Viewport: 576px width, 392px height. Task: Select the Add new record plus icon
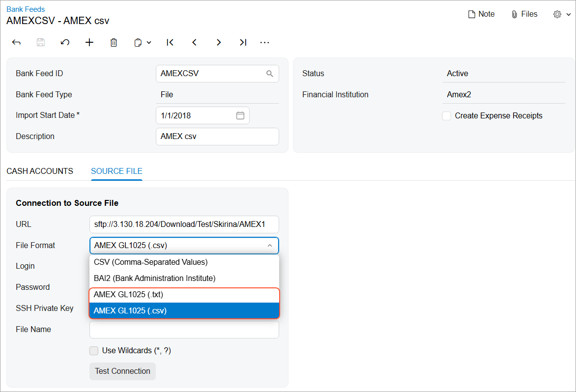click(x=89, y=42)
